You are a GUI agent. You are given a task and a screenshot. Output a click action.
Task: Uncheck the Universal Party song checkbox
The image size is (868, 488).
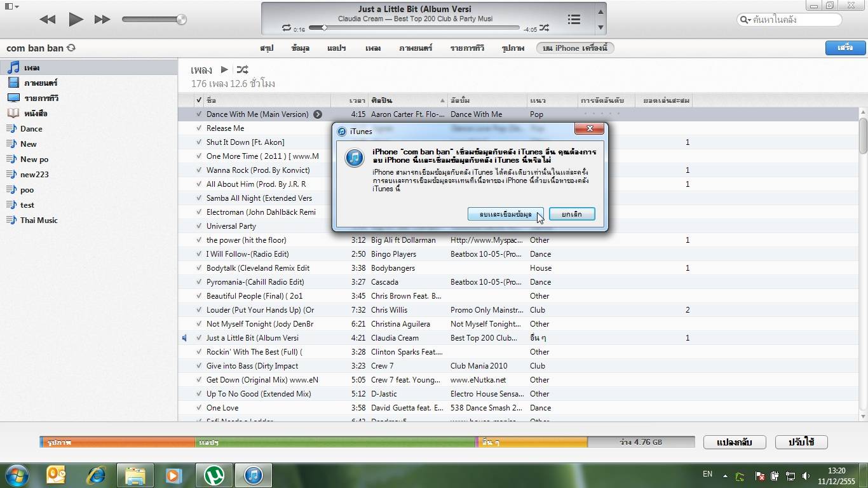click(x=199, y=226)
